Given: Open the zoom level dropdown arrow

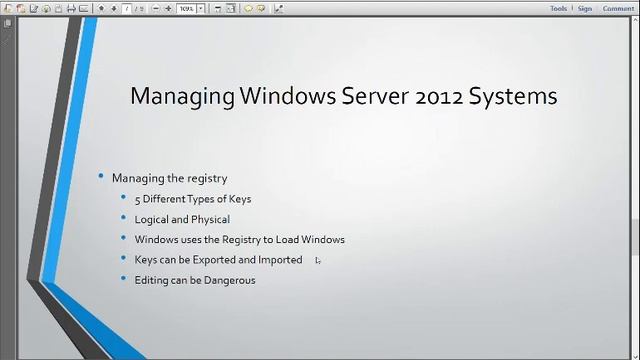Looking at the screenshot, I should tap(201, 8).
